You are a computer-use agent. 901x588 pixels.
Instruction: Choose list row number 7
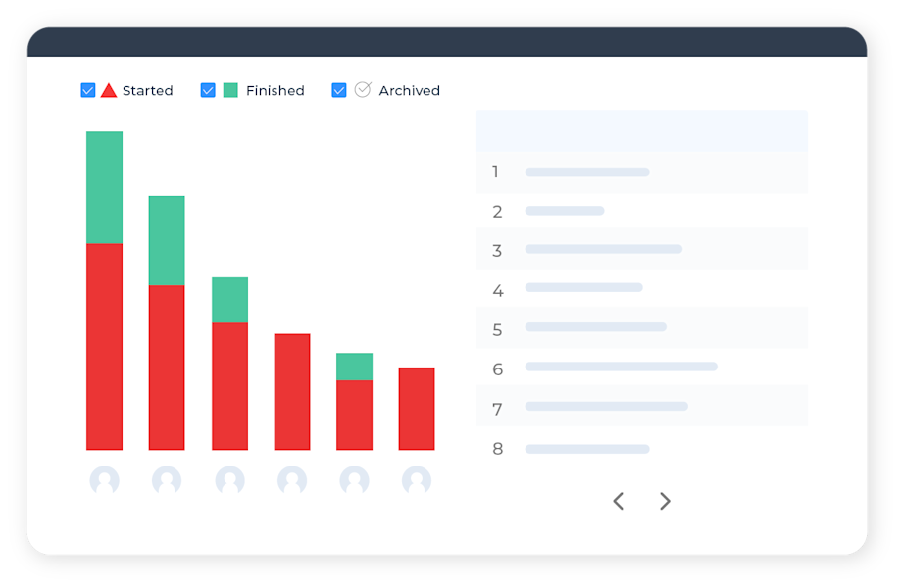(x=642, y=406)
